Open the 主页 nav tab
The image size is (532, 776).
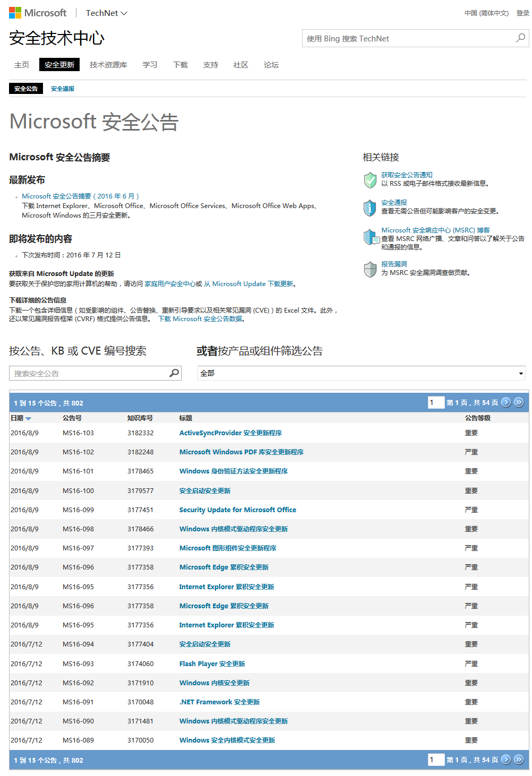(x=22, y=65)
